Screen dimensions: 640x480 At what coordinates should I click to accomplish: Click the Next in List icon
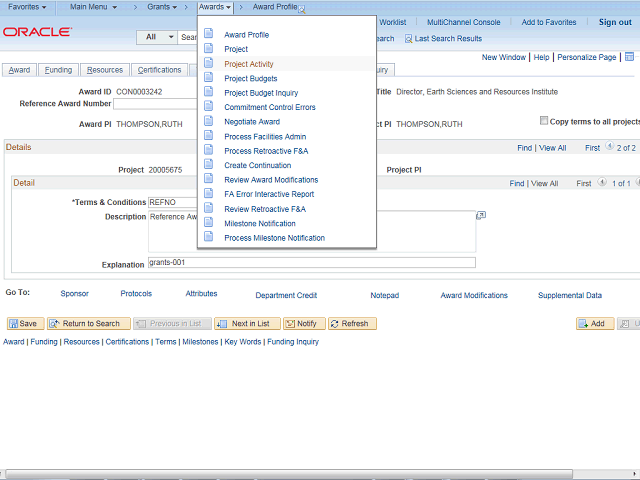pos(222,324)
